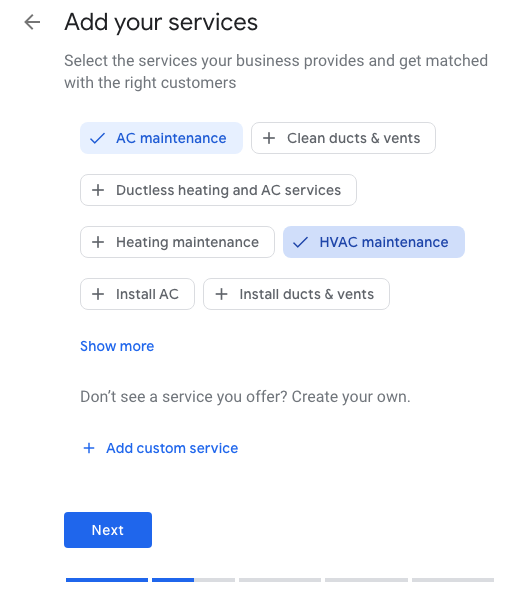This screenshot has height=594, width=525.
Task: Deselect the HVAC maintenance service chip
Action: tap(374, 242)
